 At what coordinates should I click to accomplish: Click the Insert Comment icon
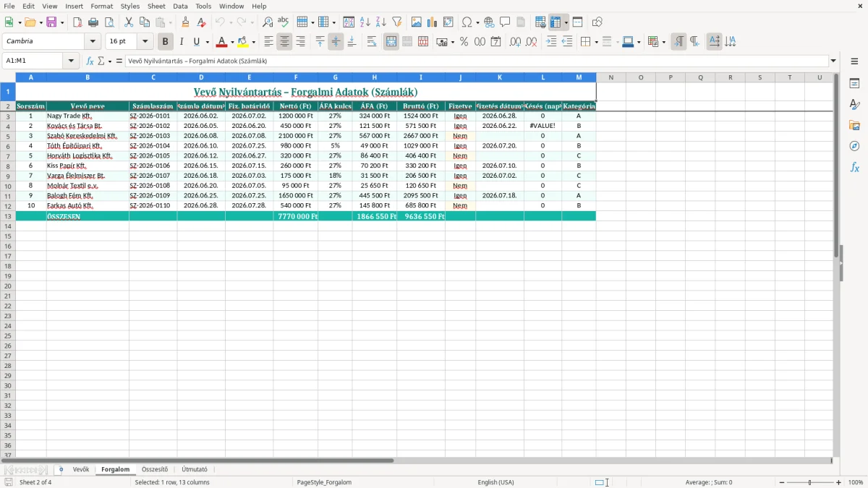pos(505,22)
